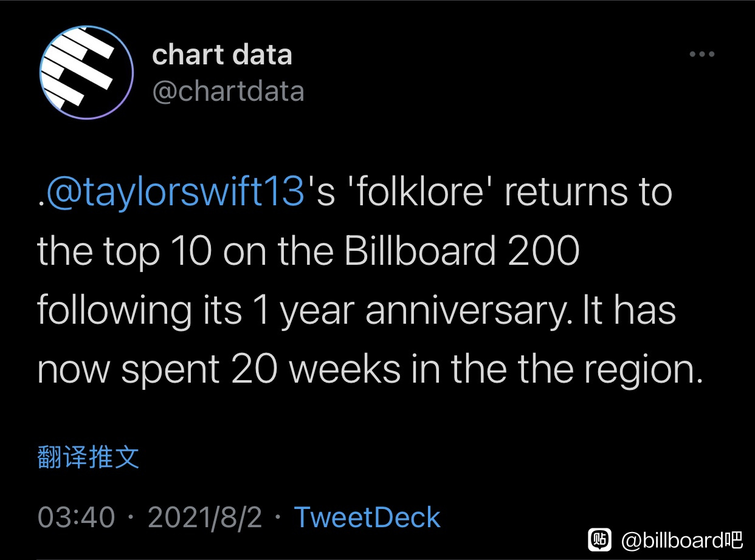Open the @chartdata handle
This screenshot has height=560, width=755.
228,92
